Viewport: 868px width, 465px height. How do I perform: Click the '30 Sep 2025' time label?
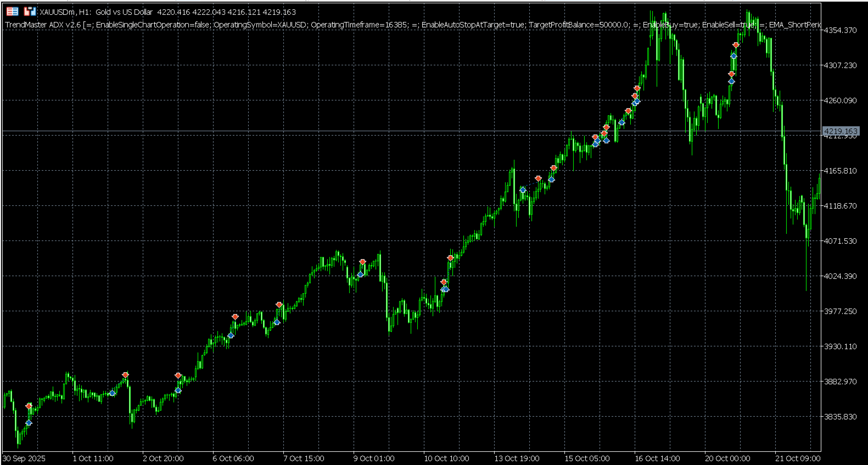click(x=24, y=458)
